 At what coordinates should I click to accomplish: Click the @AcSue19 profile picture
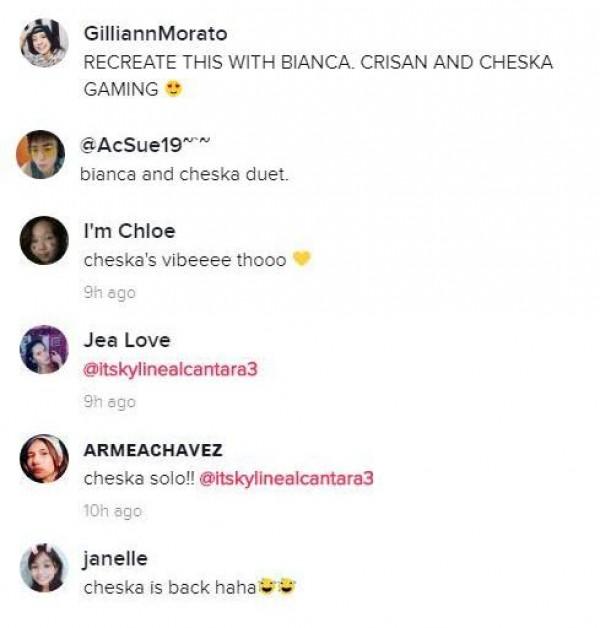(40, 154)
